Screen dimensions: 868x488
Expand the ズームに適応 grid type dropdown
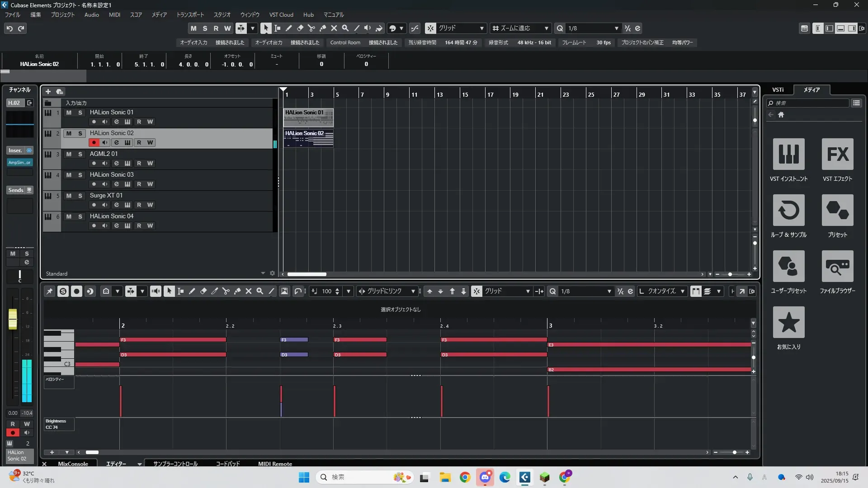(546, 28)
